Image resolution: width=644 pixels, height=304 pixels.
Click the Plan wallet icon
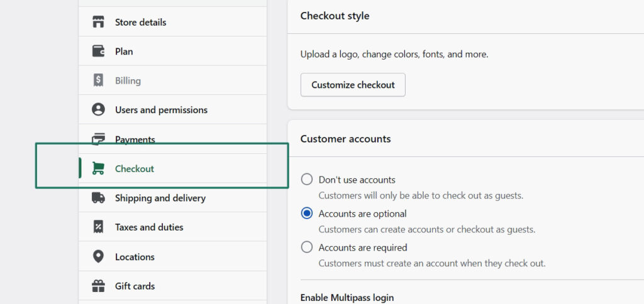click(x=98, y=52)
